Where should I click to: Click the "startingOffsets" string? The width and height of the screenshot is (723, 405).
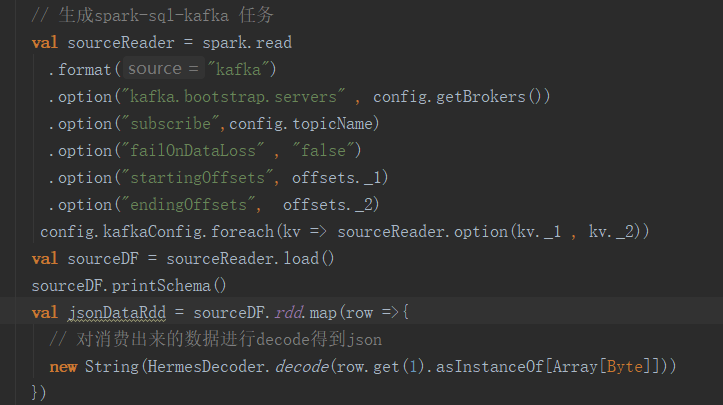click(197, 178)
